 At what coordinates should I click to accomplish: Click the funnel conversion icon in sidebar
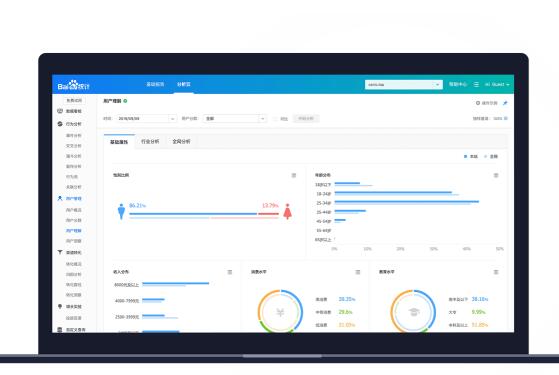(x=60, y=252)
